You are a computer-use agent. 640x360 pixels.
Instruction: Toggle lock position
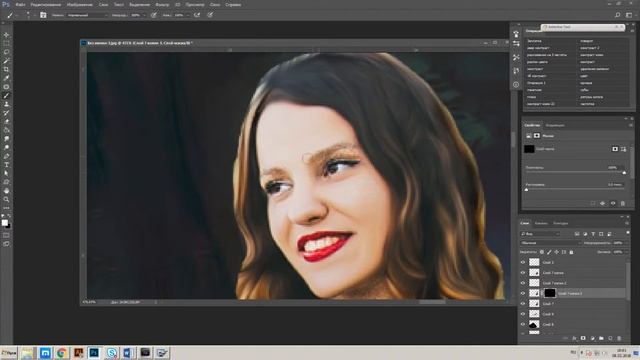point(556,252)
